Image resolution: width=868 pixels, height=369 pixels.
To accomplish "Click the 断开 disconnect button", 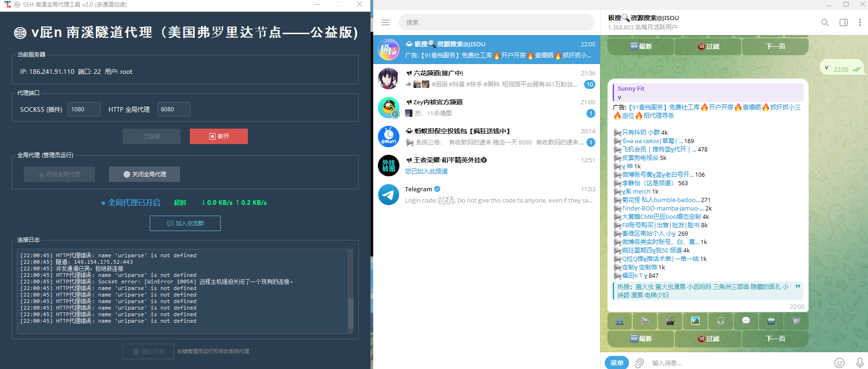I will 219,136.
